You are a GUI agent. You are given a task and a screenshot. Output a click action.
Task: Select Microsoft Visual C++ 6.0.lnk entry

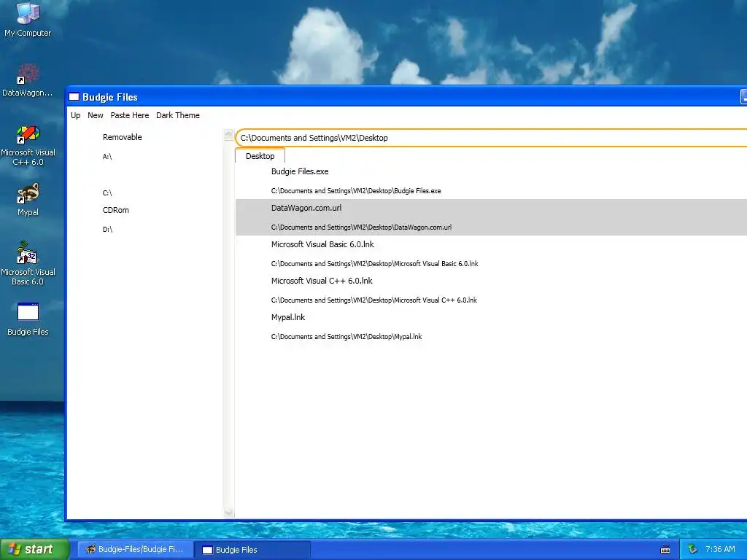[322, 281]
